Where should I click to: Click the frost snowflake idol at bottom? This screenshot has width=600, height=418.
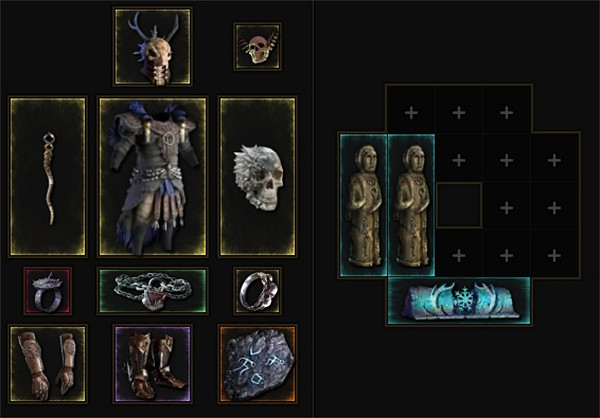[459, 301]
